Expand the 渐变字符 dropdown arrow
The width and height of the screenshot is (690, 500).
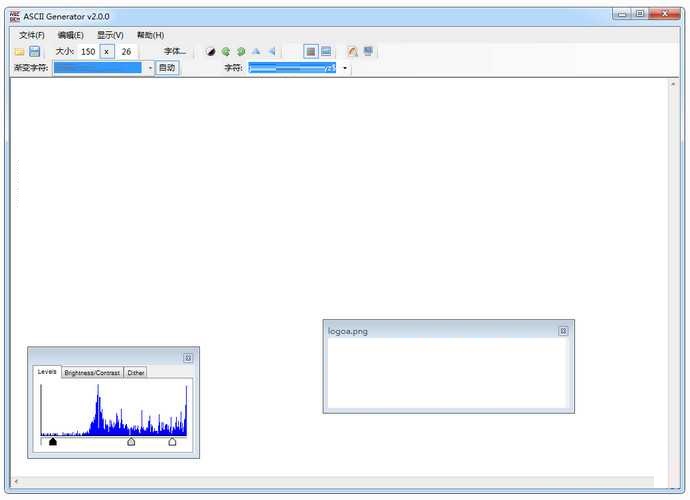pyautogui.click(x=150, y=68)
